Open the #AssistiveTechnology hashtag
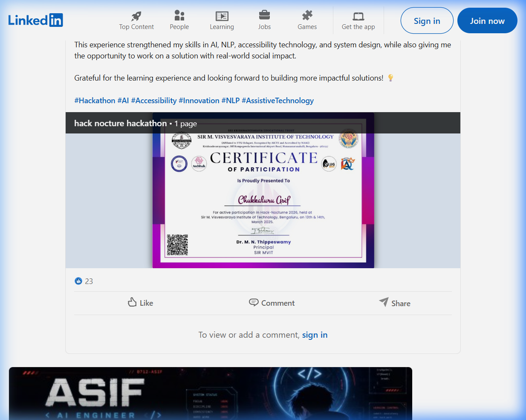526x420 pixels. 277,101
